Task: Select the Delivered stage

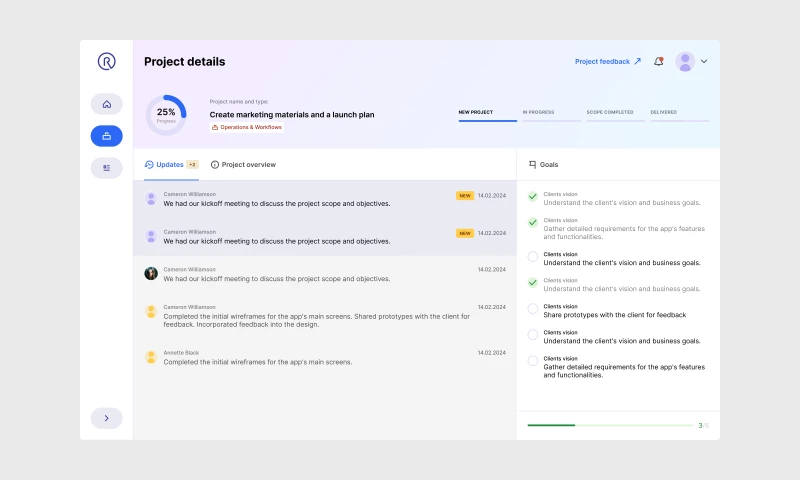Action: point(680,115)
